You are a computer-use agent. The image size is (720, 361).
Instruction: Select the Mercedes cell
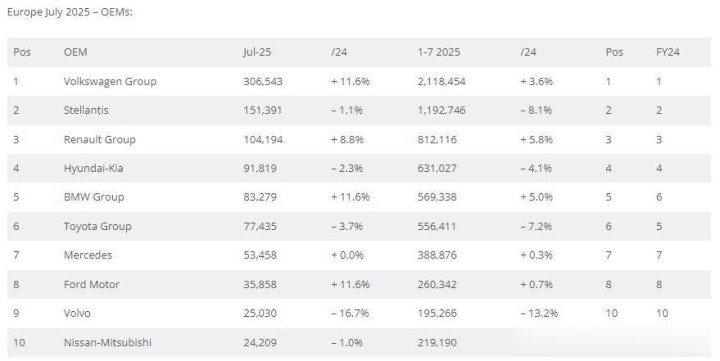tap(88, 255)
